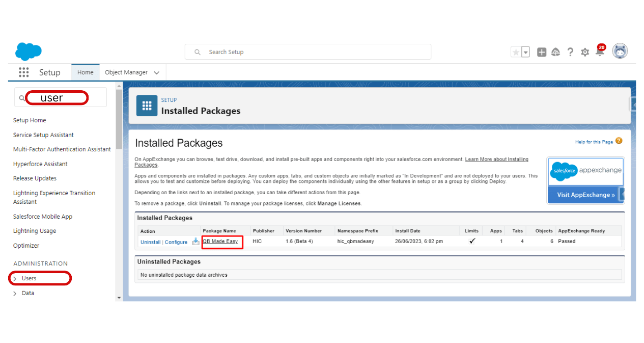Expand the Data section chevron
644x343 pixels.
coord(15,294)
